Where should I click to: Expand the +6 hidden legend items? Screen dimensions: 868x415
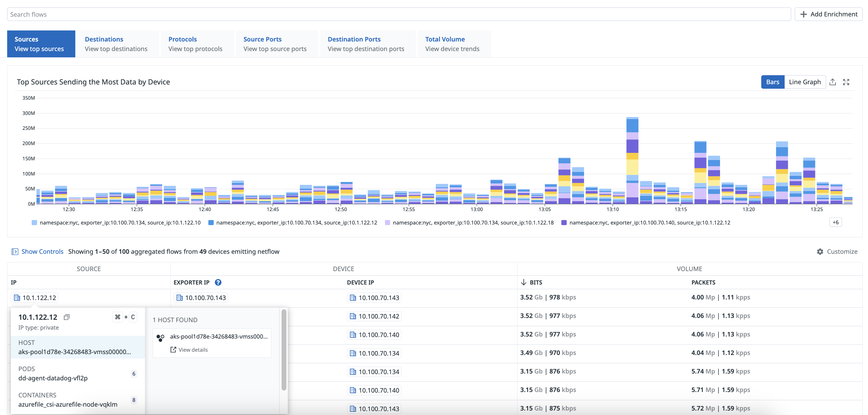pos(835,222)
